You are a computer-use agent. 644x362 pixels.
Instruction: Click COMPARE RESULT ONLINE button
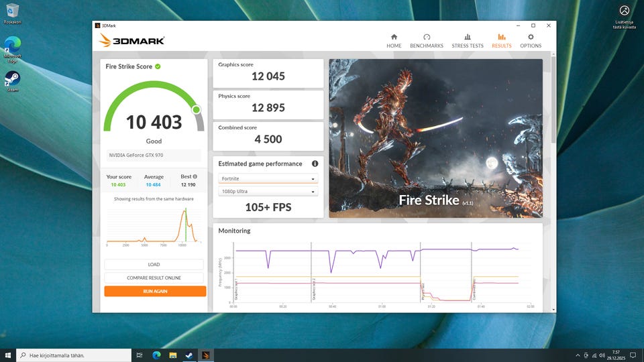pyautogui.click(x=154, y=278)
